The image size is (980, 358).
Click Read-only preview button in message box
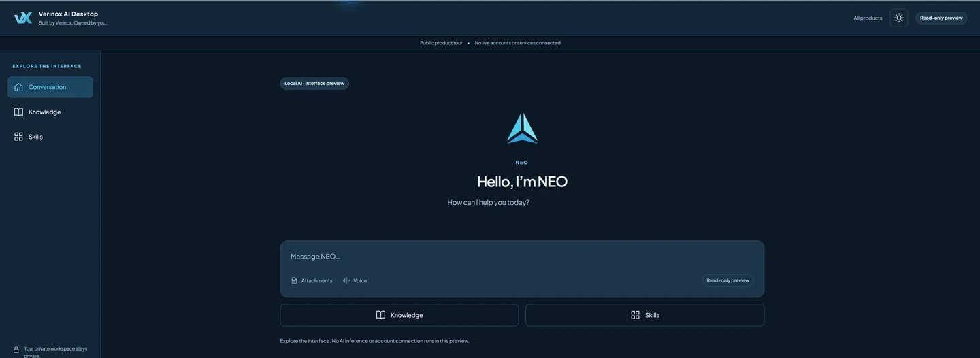(728, 280)
